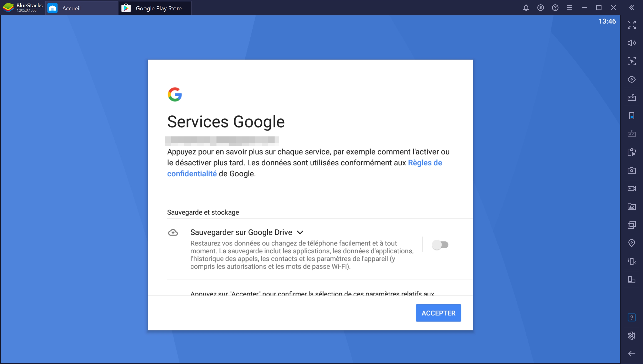Open keyboard controls icon in sidebar
The image size is (643, 364).
coord(632,98)
